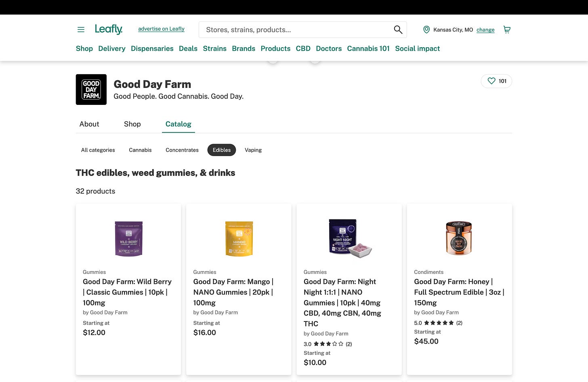The height and width of the screenshot is (382, 588).
Task: Click the location pin icon
Action: [x=426, y=29]
